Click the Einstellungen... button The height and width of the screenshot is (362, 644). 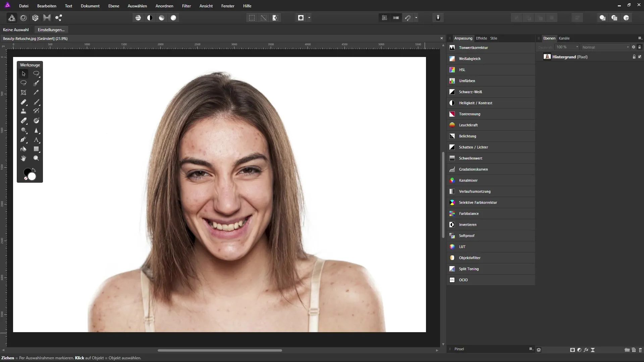click(51, 30)
